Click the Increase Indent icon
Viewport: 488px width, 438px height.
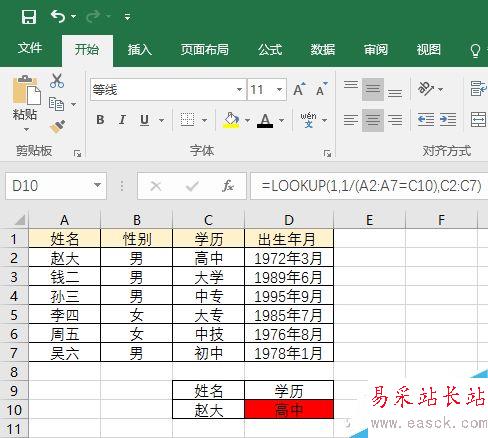[x=448, y=119]
